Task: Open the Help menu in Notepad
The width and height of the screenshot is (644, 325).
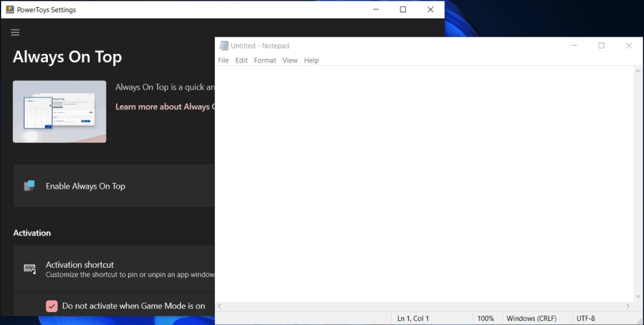Action: pos(311,60)
